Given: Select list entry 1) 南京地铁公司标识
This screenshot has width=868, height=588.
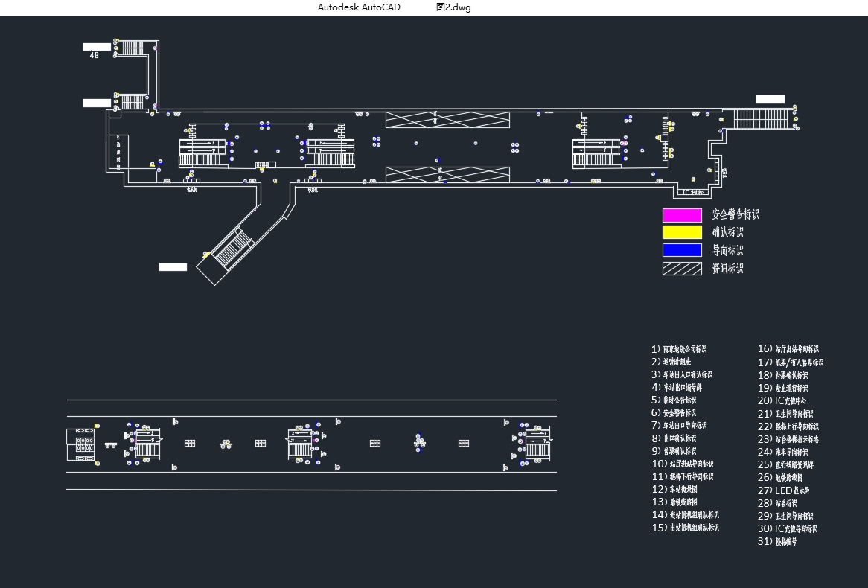Looking at the screenshot, I should click(678, 349).
